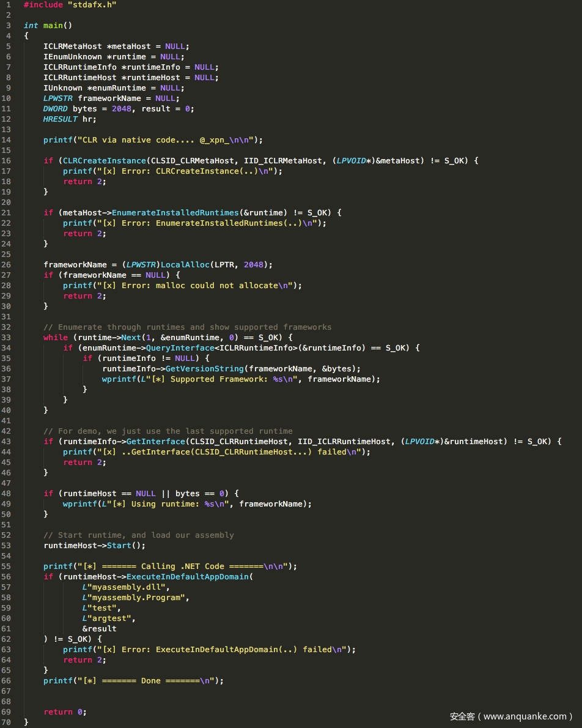Viewport: 582px width, 728px height.
Task: Click line number 1 in the gutter
Action: 8,5
